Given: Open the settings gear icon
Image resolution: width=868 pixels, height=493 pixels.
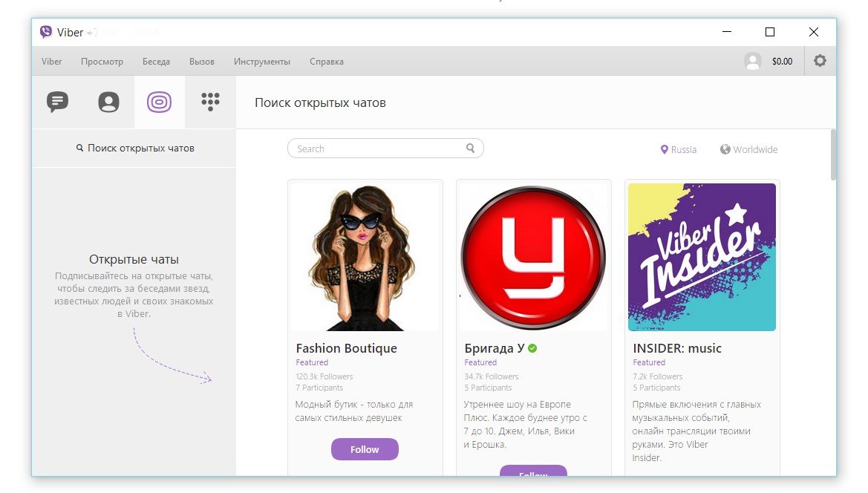Looking at the screenshot, I should (820, 61).
